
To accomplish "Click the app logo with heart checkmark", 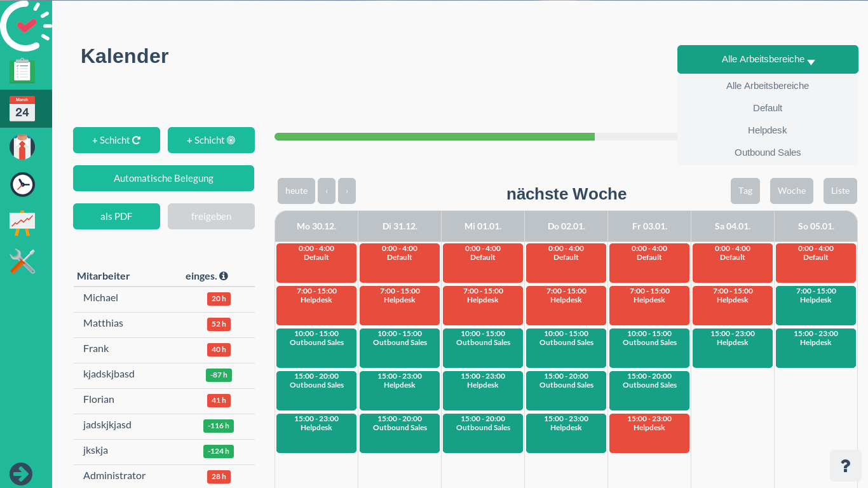I will 26,25.
